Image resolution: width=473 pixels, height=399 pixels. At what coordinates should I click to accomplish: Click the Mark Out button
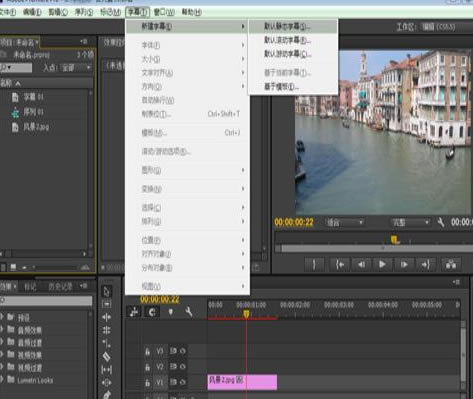[314, 265]
